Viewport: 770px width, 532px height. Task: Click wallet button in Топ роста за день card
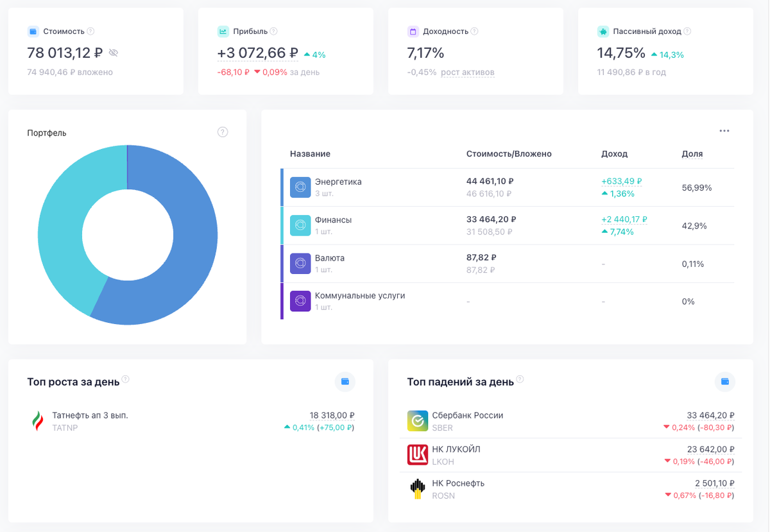(x=345, y=382)
